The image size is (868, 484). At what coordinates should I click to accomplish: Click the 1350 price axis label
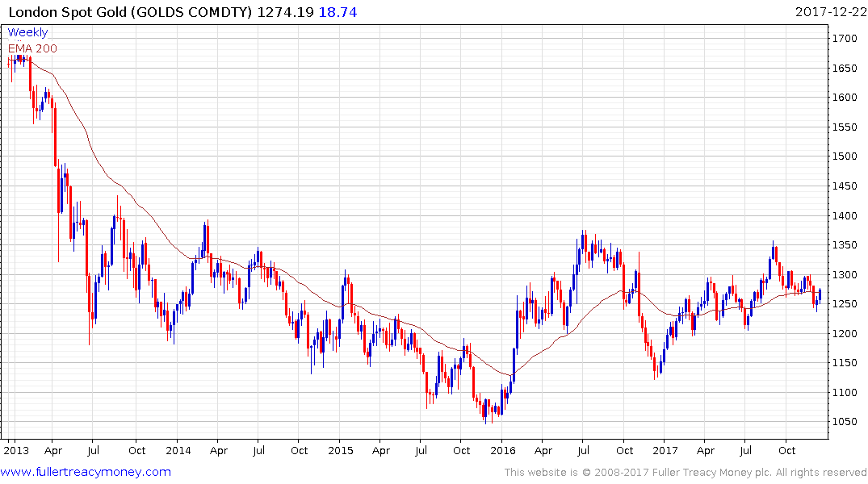click(845, 244)
